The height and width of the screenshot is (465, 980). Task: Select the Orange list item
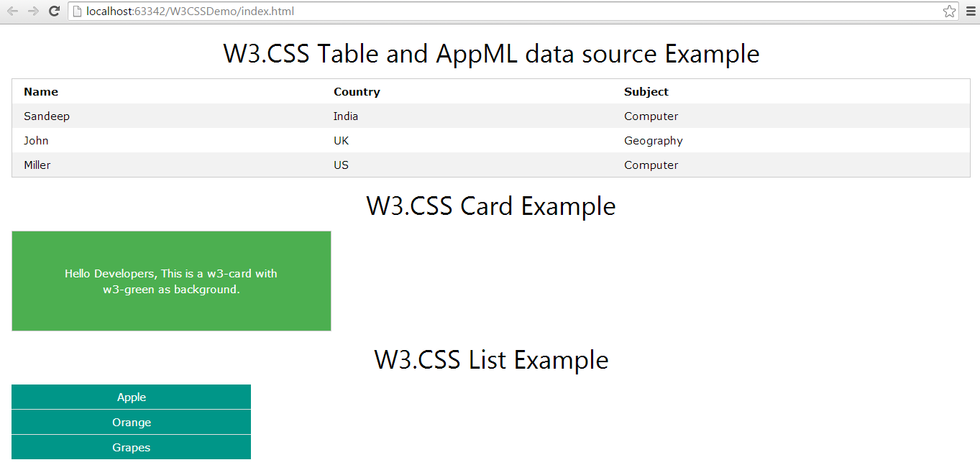pyautogui.click(x=132, y=422)
